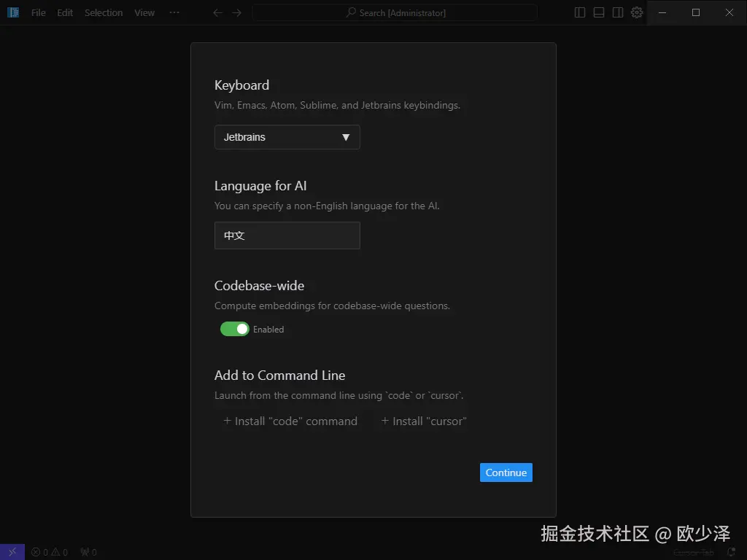Toggle the primary sidebar layout icon
This screenshot has height=560, width=747.
[x=580, y=12]
